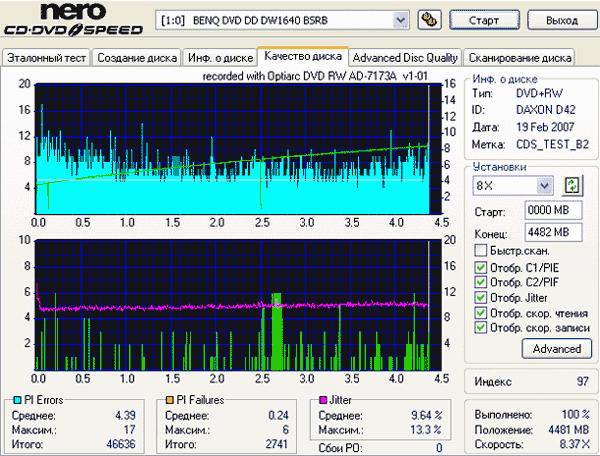Viewport: 600px width, 456px height.
Task: Click the Конец end position field
Action: coord(547,232)
